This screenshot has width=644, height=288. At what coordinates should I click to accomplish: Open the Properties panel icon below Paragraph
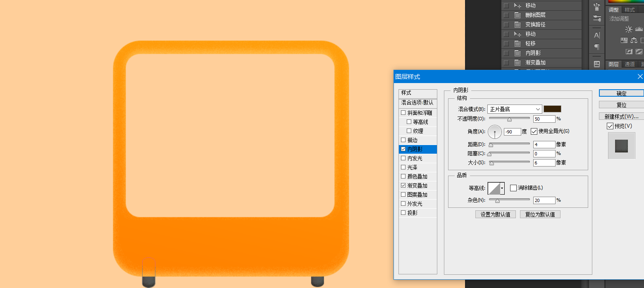click(596, 64)
